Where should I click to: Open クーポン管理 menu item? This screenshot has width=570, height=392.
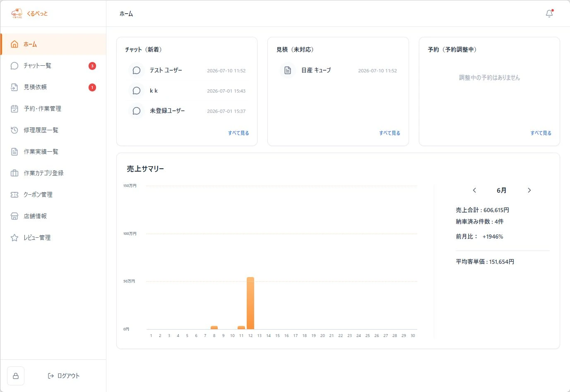53,195
